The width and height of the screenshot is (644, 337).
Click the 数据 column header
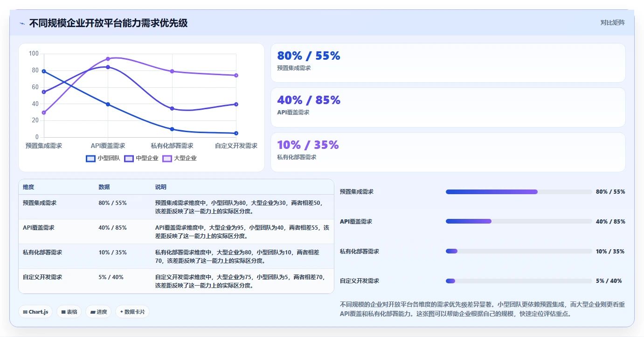click(104, 187)
